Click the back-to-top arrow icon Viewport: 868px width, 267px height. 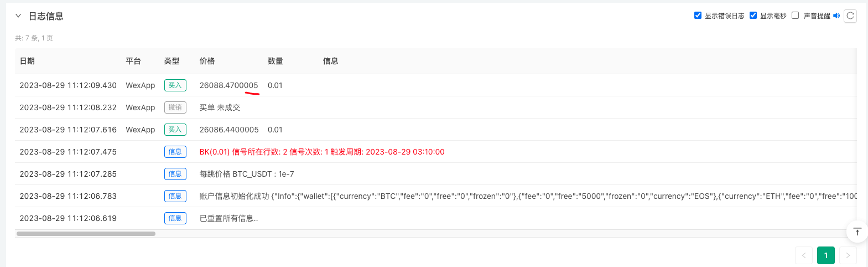[x=857, y=232]
